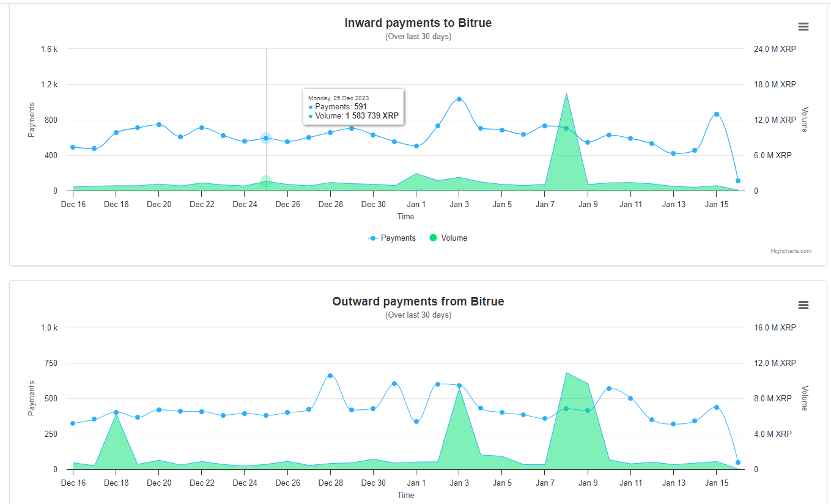Screen dimensions: 831x504
Task: Open the Highcharts.com credit link
Action: click(x=791, y=251)
